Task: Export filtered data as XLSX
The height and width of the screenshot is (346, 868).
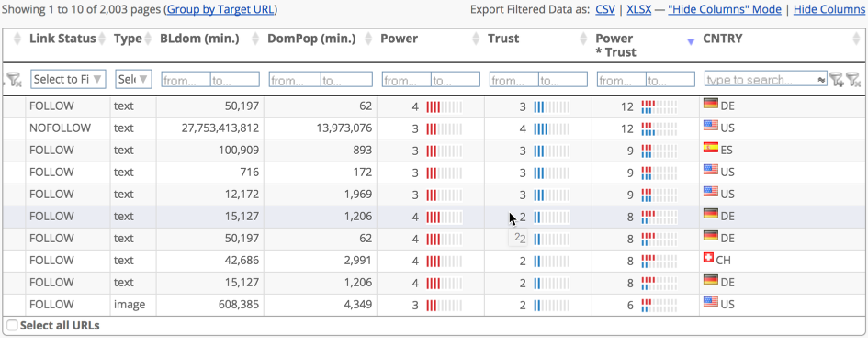Action: (638, 9)
